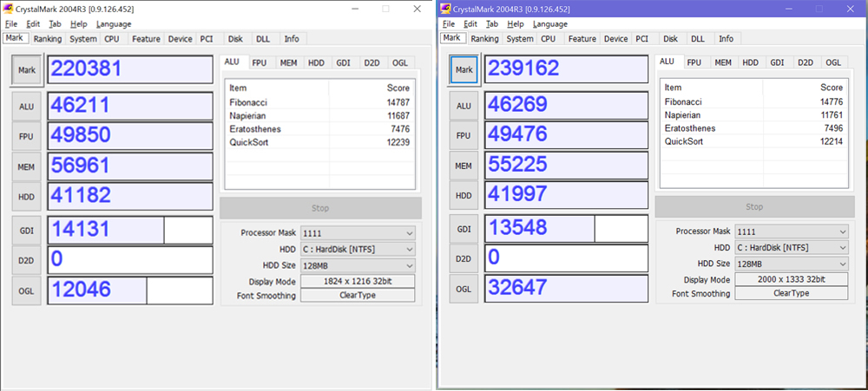Select MEM results sub-tab in left window
868x391 pixels.
[288, 63]
